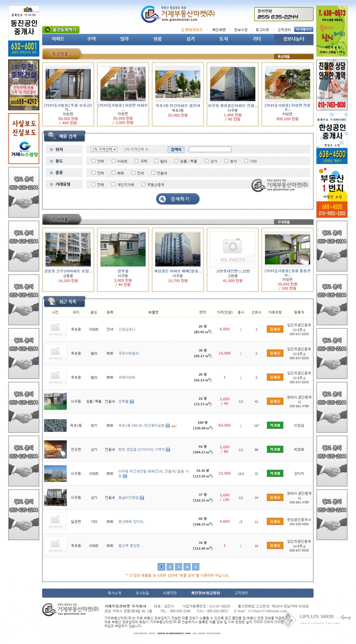Image resolution: width=356 pixels, height=644 pixels.
Task: Check the 종류 전월세 checkbox
Action: tap(153, 173)
